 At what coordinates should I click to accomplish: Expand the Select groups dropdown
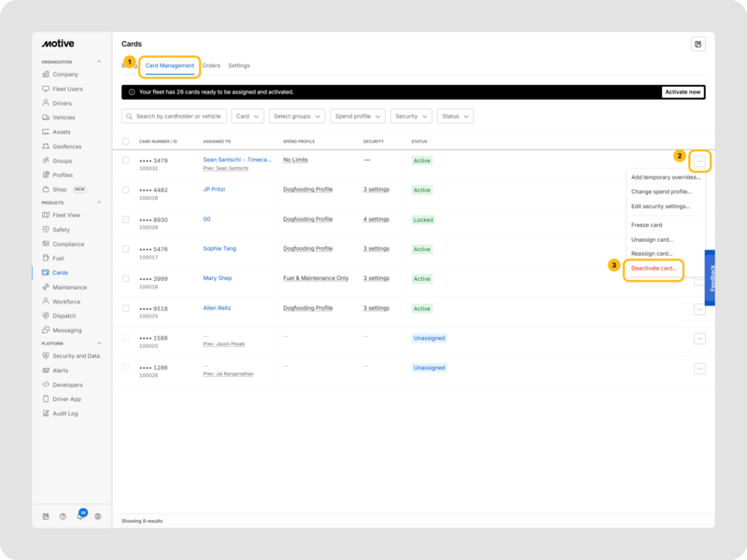(297, 117)
